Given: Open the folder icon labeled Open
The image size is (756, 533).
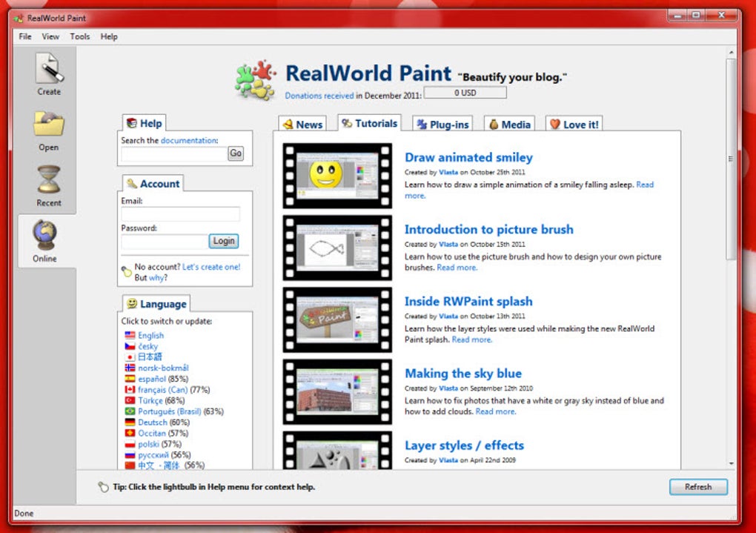Looking at the screenshot, I should [x=49, y=125].
